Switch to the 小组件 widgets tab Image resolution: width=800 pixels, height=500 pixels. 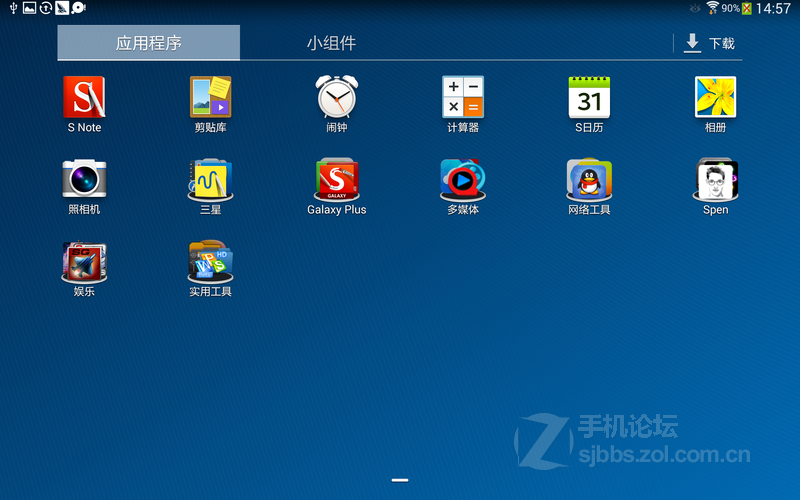331,42
